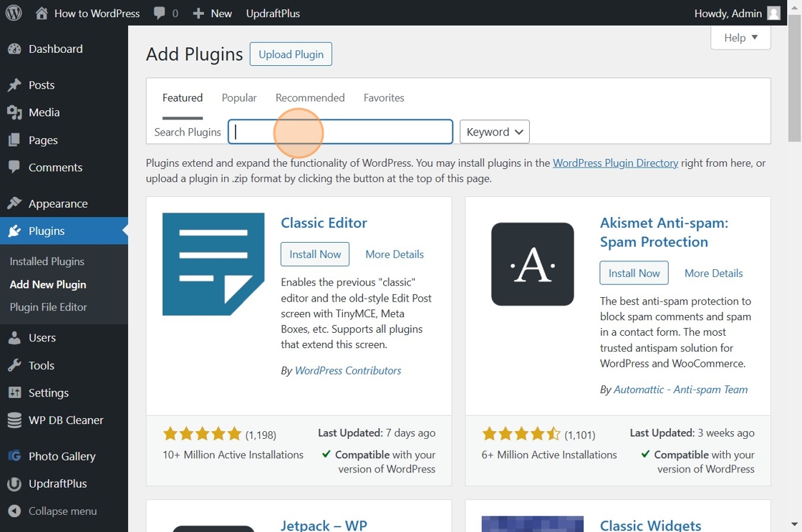This screenshot has width=802, height=532.
Task: Click the Akismet star rating
Action: point(521,435)
